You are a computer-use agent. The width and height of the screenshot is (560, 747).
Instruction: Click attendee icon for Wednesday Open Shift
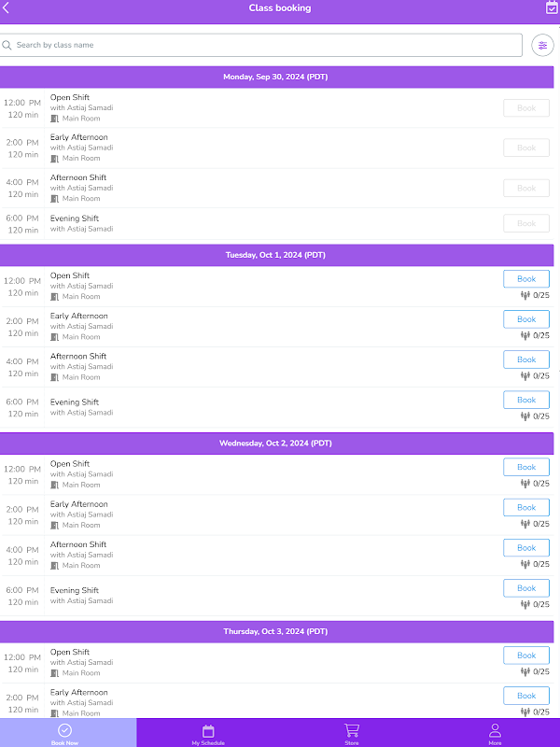click(x=525, y=484)
